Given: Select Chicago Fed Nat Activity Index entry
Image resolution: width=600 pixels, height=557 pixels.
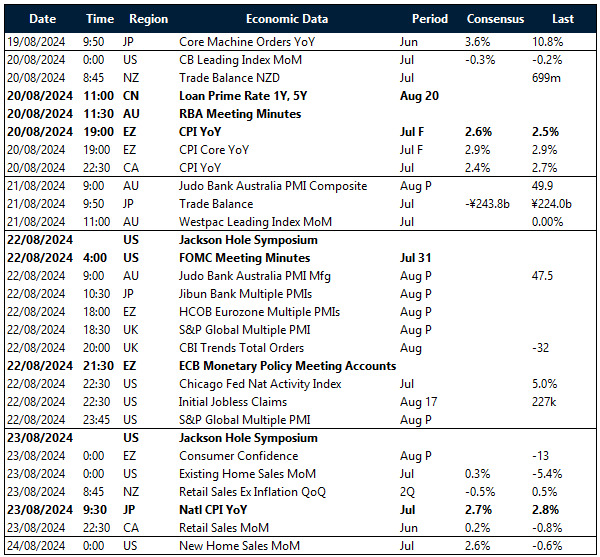Looking at the screenshot, I should click(260, 383).
